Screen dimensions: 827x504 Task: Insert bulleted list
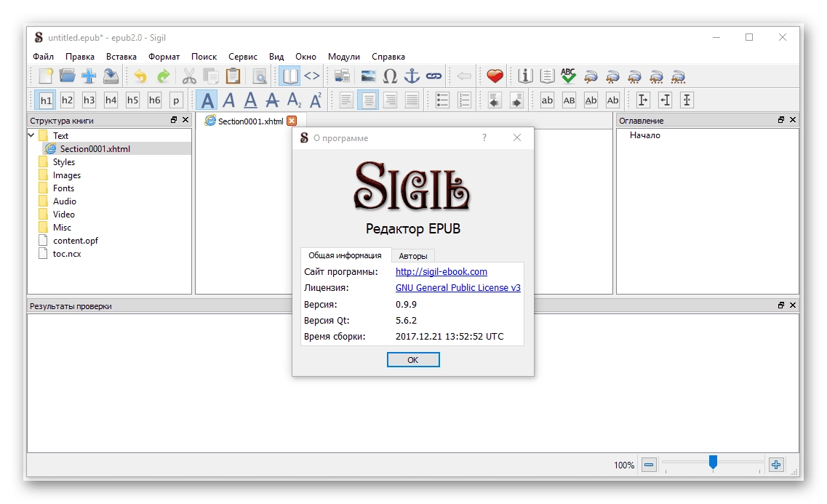pos(442,100)
